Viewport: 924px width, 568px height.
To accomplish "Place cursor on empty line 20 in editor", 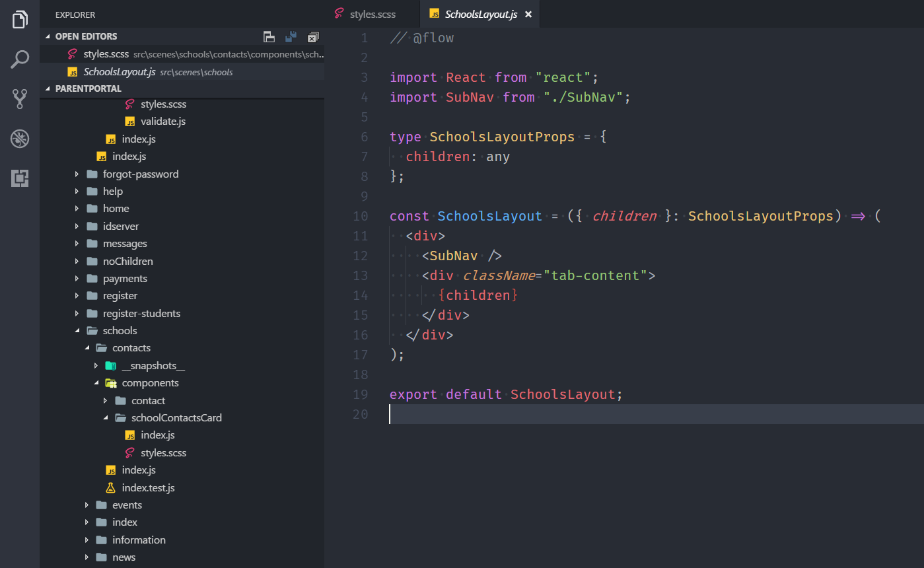I will (528, 414).
